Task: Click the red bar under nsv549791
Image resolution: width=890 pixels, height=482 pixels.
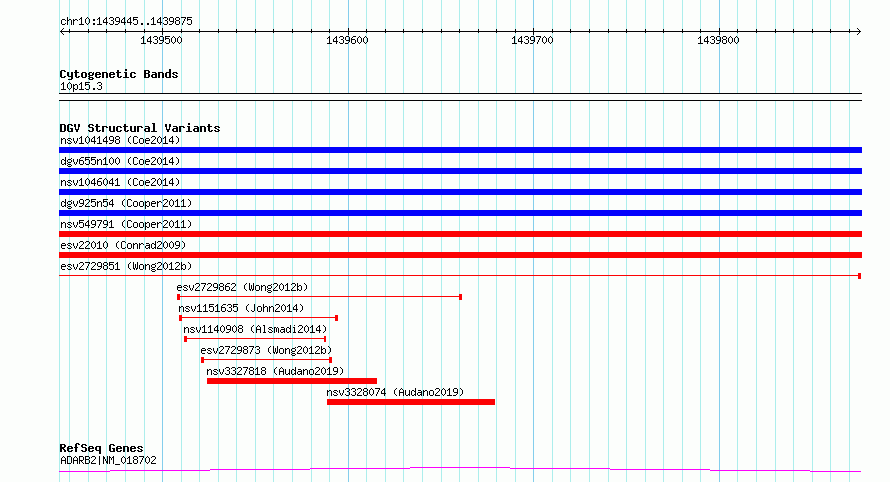Action: 460,234
